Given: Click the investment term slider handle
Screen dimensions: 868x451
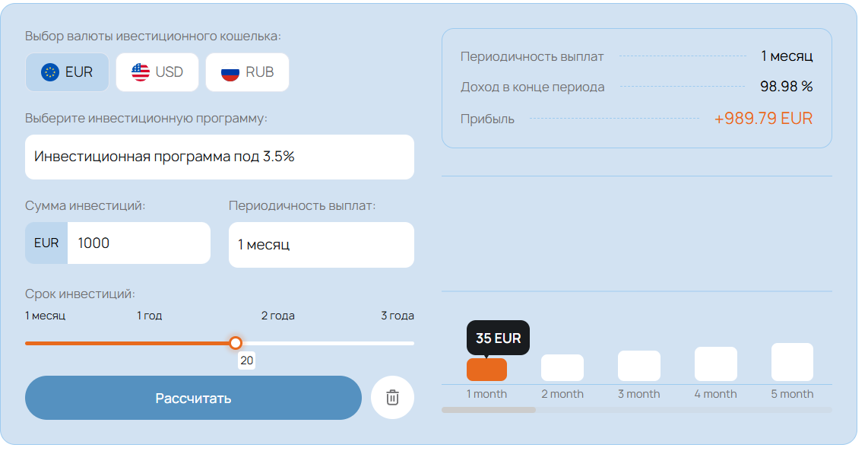Looking at the screenshot, I should (x=236, y=343).
